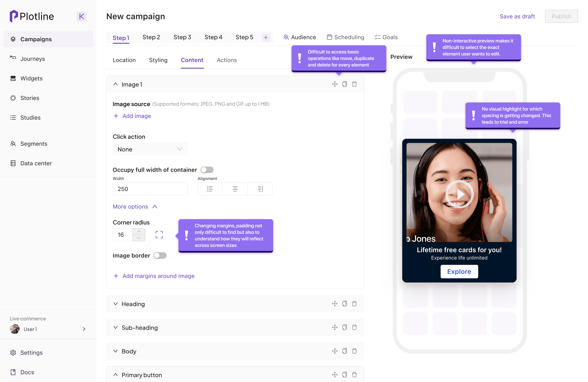The height and width of the screenshot is (382, 588).
Task: Click Save as draft
Action: point(517,16)
